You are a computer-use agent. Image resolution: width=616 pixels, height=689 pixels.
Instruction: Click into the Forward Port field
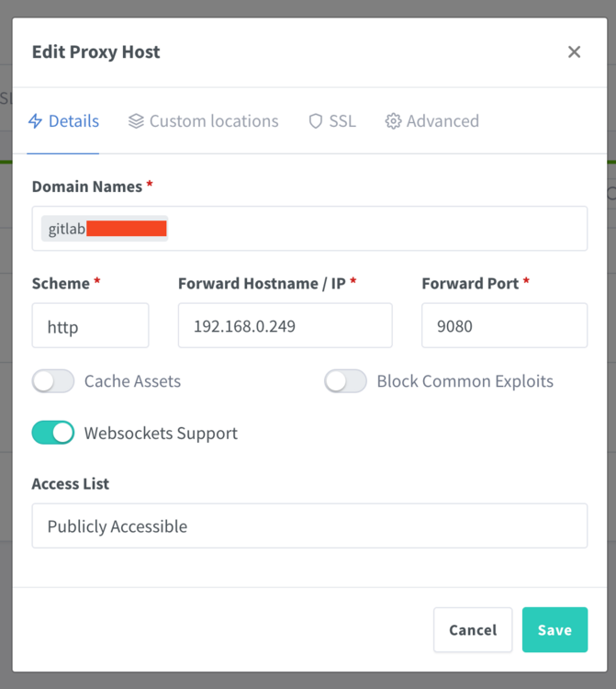(x=505, y=325)
